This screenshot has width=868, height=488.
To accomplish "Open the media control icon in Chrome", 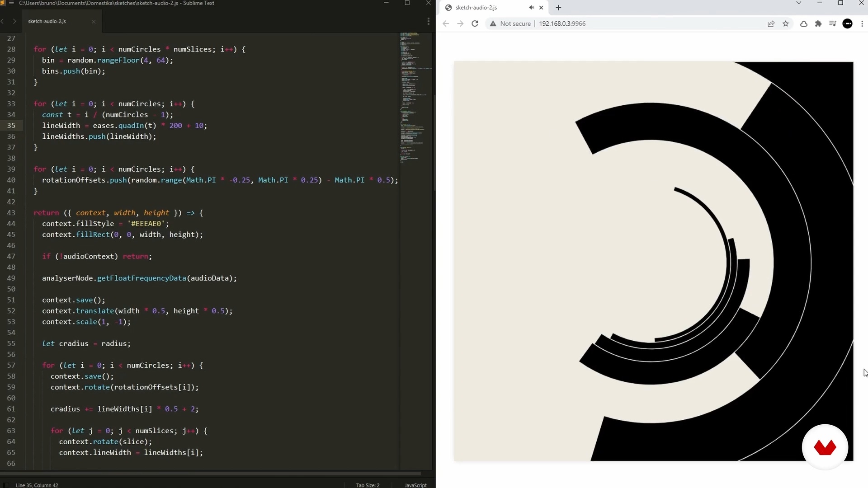I will pyautogui.click(x=833, y=23).
